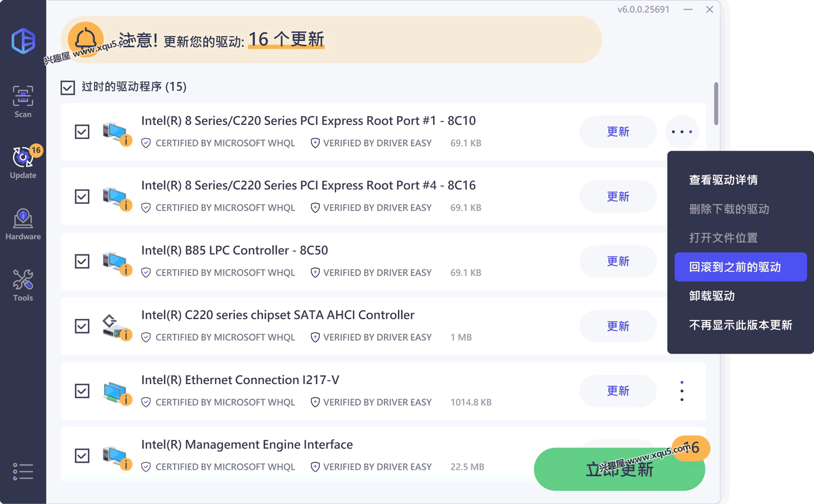Click the 1014.8 KB size value

(x=471, y=402)
